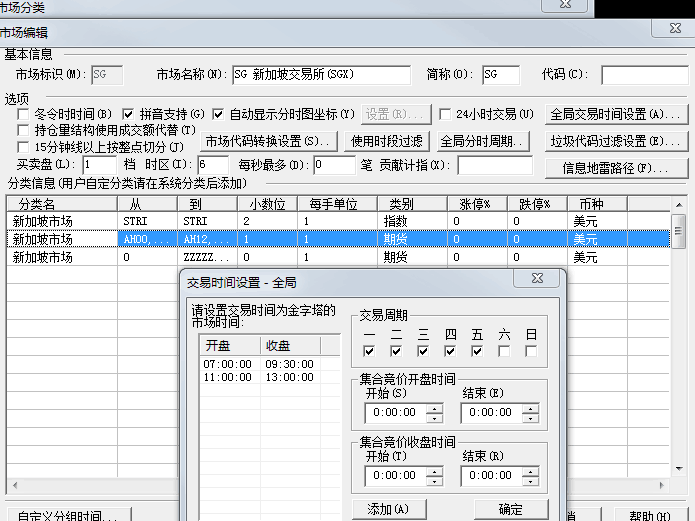Uncheck the 一 (Monday) trading day checkbox
The image size is (695, 521).
tap(370, 351)
